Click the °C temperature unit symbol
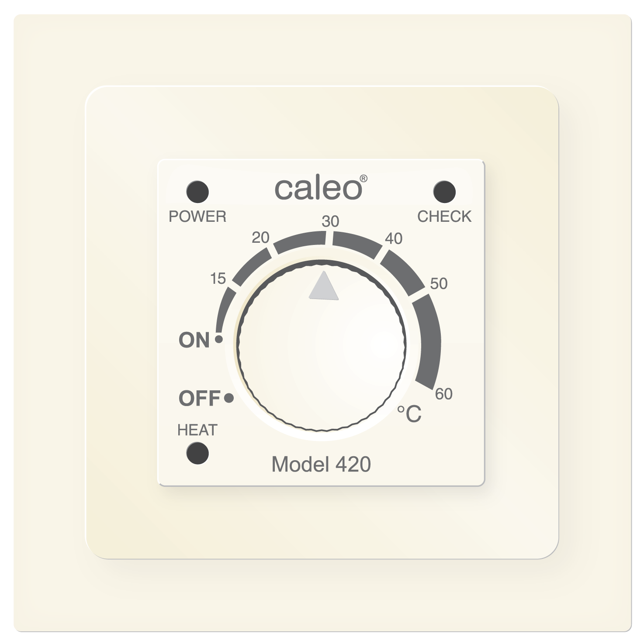Screen dimensions: 644x644 409,414
